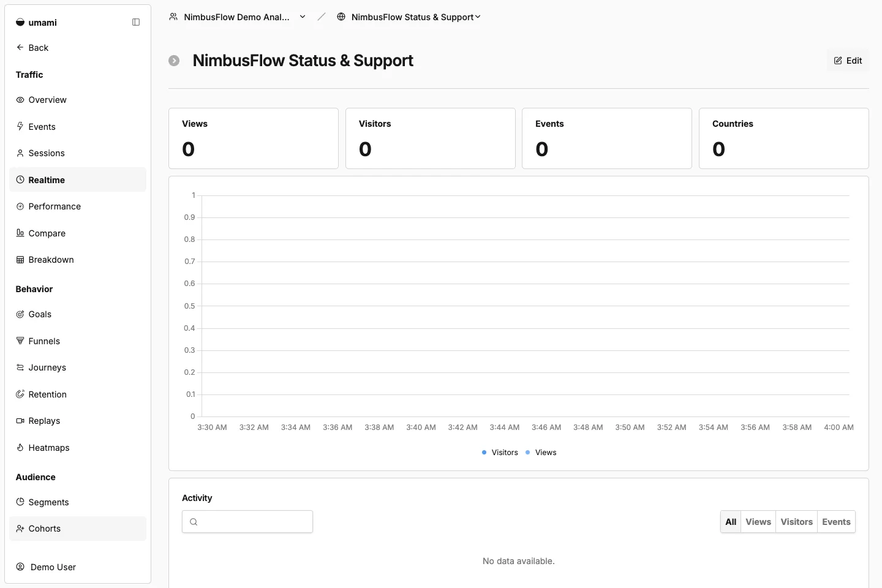Go Back via sidebar link
Viewport: 882px width, 588px height.
click(x=78, y=47)
